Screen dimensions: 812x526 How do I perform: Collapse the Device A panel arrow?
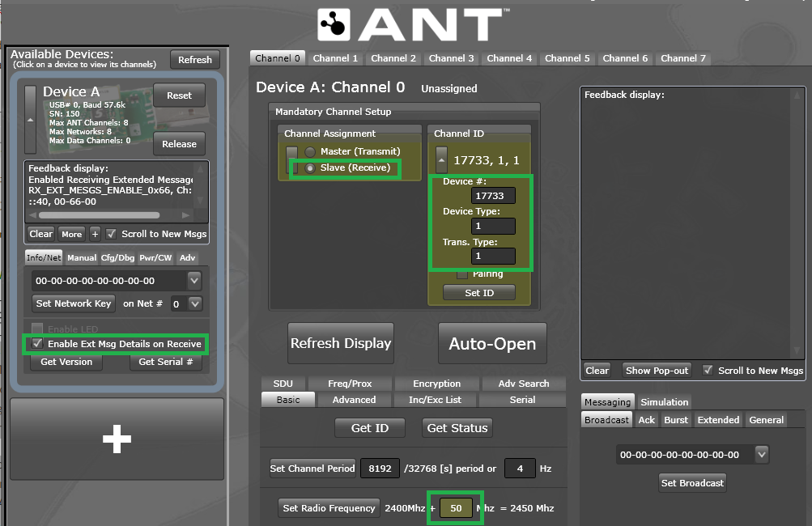click(x=31, y=120)
